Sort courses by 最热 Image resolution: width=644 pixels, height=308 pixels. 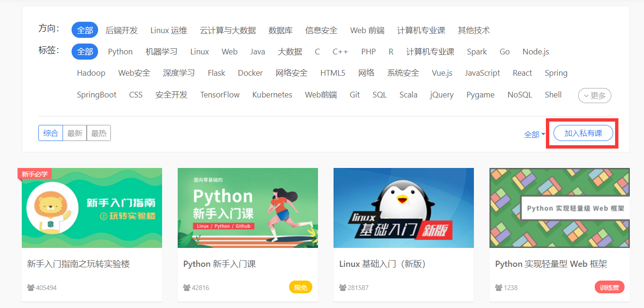(99, 133)
